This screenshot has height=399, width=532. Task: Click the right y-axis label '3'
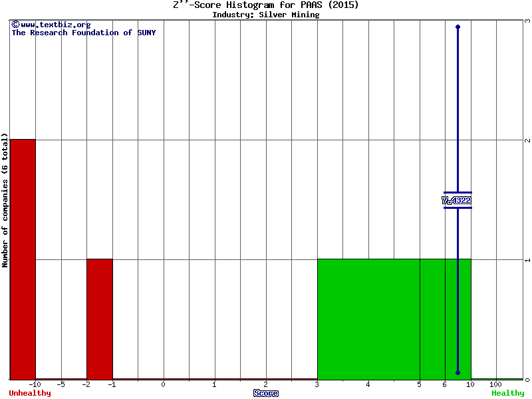click(527, 21)
